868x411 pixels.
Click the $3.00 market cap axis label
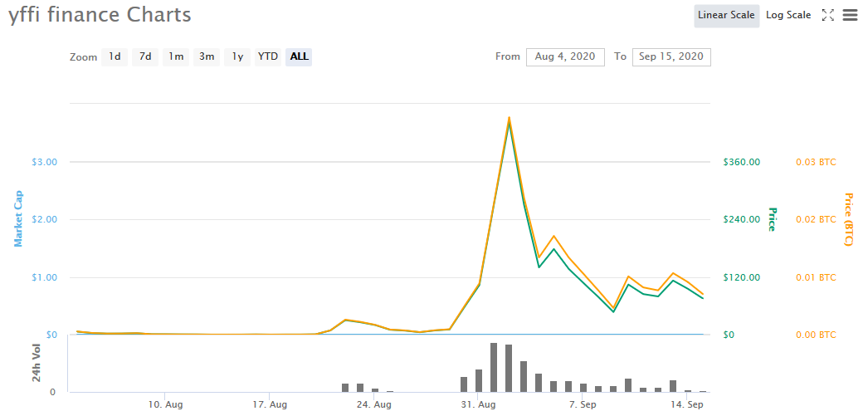tap(45, 162)
